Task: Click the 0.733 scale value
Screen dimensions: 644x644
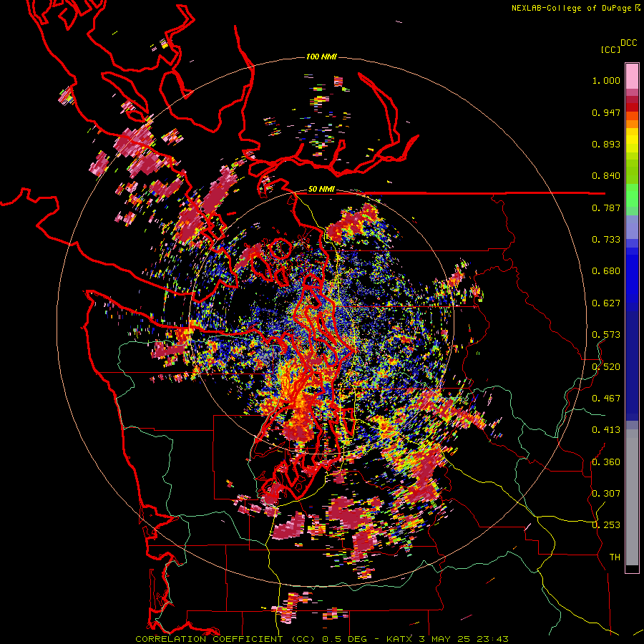Action: tap(606, 240)
